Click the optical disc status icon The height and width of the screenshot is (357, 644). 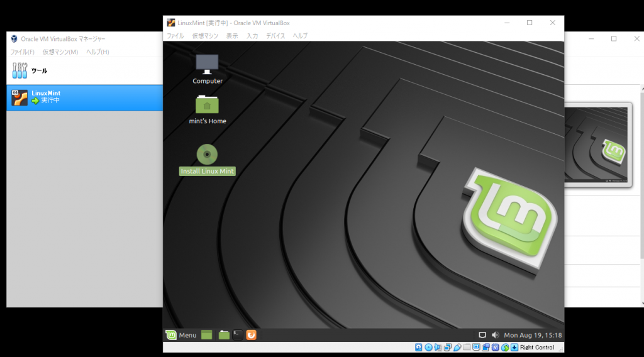pos(428,347)
